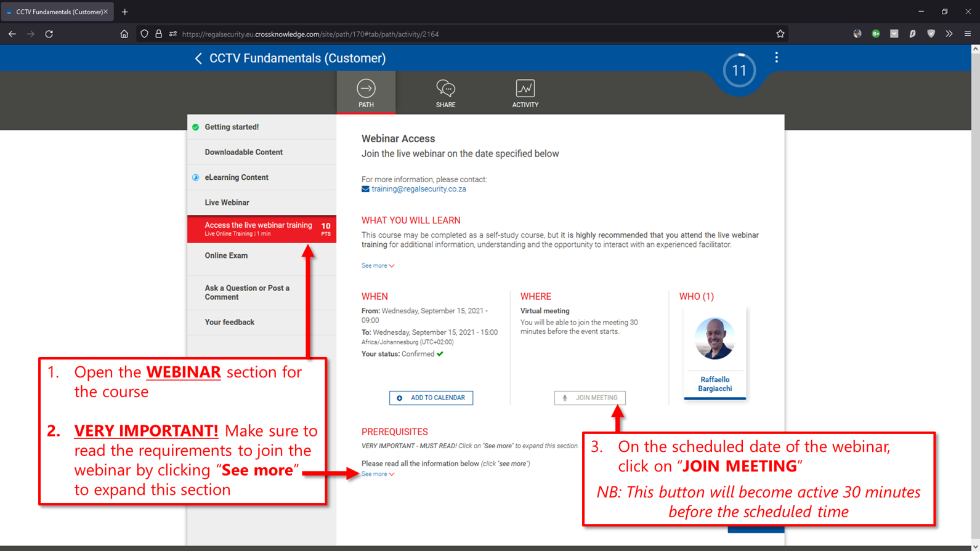Click the Raffaello Bargiacchi name link
Viewport: 980px width, 551px height.
click(715, 384)
